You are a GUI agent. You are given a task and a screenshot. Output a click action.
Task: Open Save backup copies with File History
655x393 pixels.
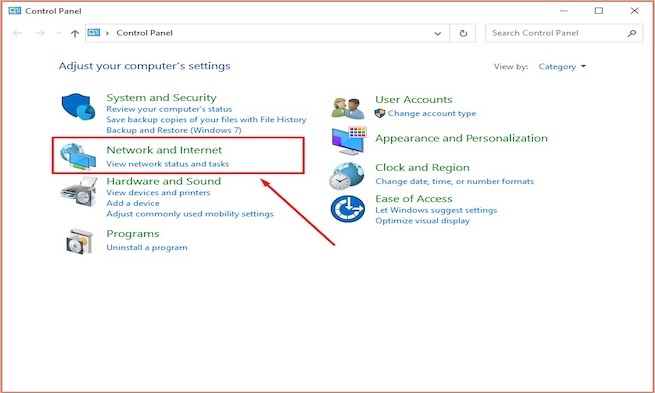coord(206,119)
